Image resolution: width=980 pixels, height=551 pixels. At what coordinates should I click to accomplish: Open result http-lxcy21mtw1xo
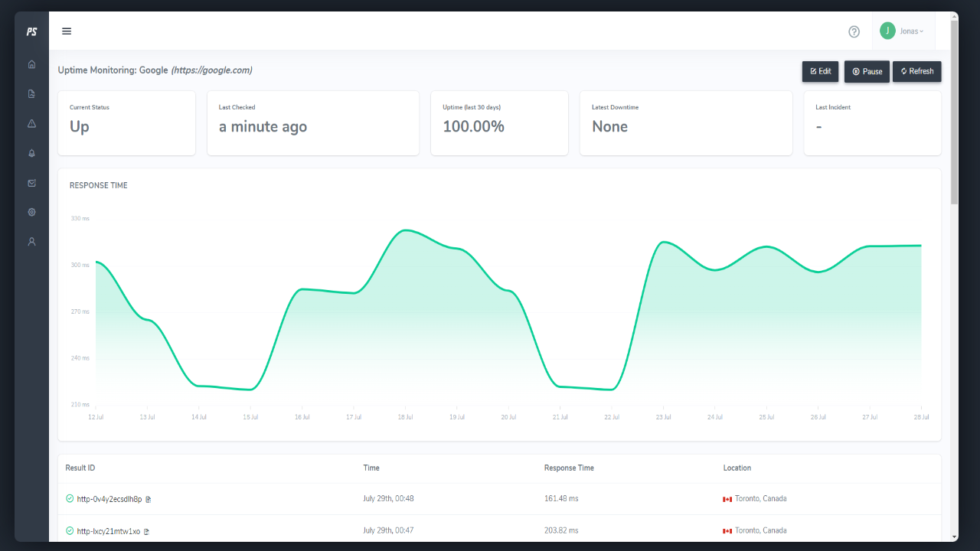[109, 531]
